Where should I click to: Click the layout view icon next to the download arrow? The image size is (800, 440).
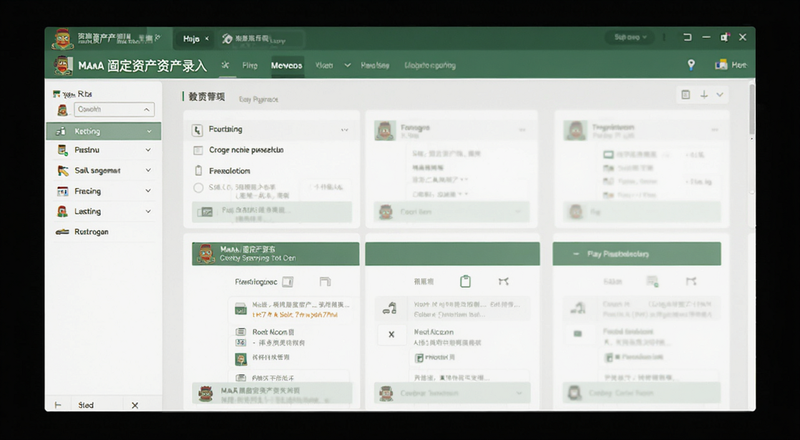686,94
